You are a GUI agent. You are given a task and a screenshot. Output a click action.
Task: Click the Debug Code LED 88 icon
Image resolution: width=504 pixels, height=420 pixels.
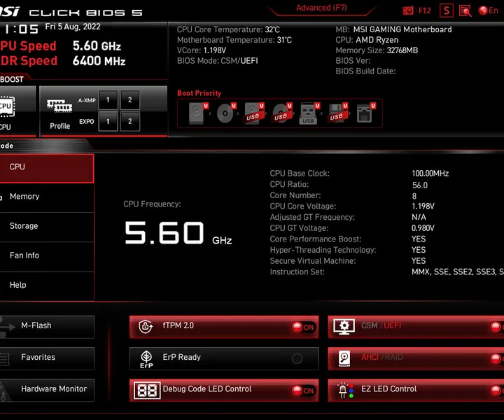coord(147,391)
